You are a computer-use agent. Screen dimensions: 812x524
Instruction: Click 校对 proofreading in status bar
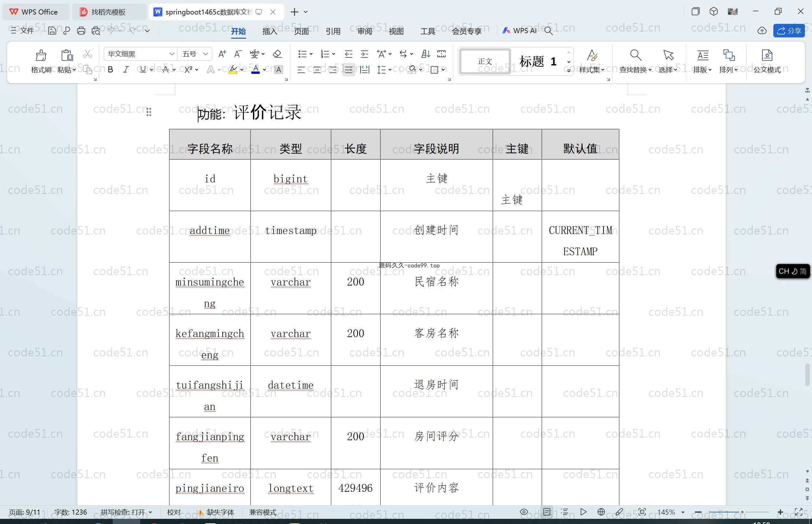pyautogui.click(x=174, y=512)
